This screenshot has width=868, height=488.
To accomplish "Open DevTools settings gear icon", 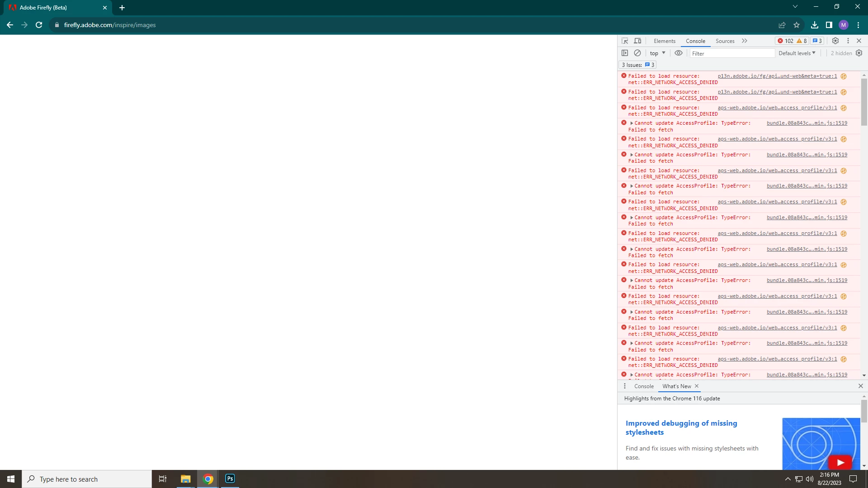I will pos(835,41).
